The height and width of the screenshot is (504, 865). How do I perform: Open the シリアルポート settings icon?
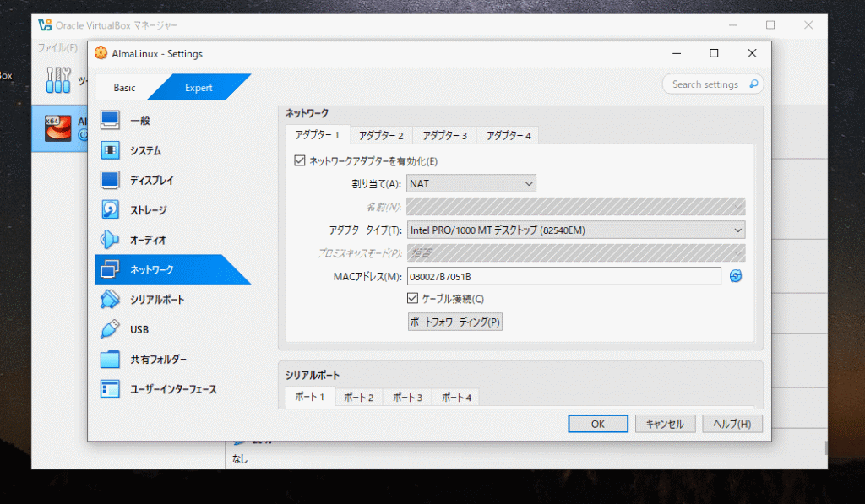[110, 299]
